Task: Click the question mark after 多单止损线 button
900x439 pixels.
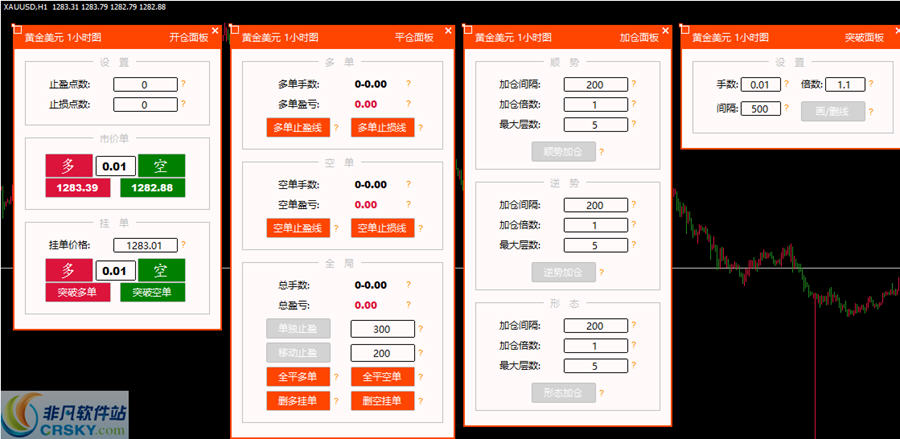Action: point(421,128)
